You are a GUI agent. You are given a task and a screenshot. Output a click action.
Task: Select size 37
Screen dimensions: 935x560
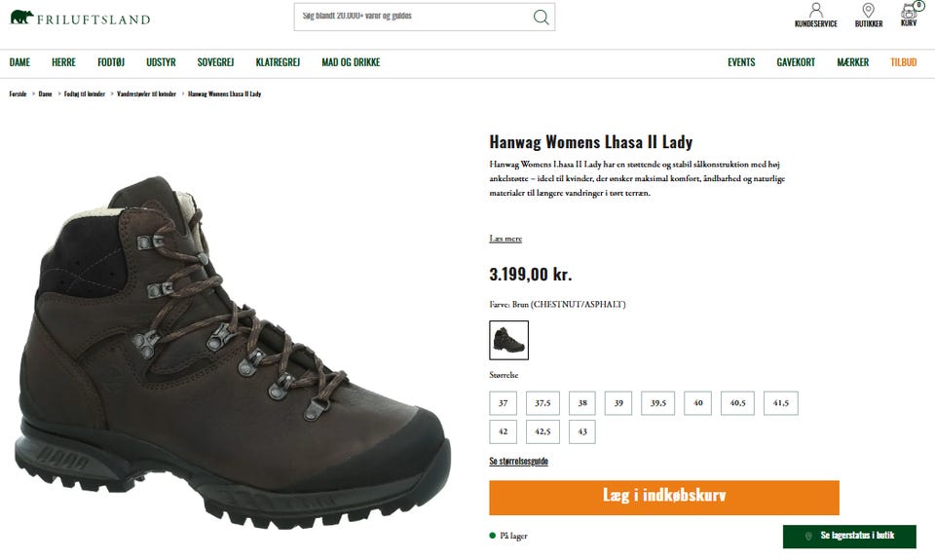click(504, 403)
